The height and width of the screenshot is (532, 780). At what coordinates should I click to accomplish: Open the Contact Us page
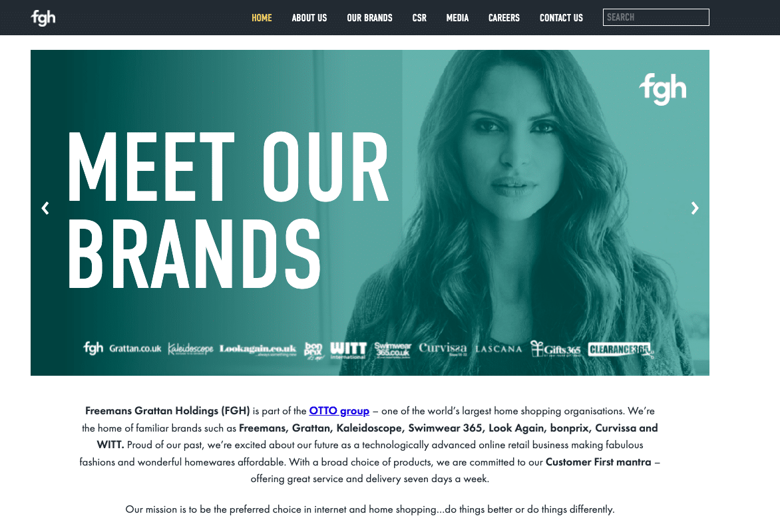tap(561, 18)
